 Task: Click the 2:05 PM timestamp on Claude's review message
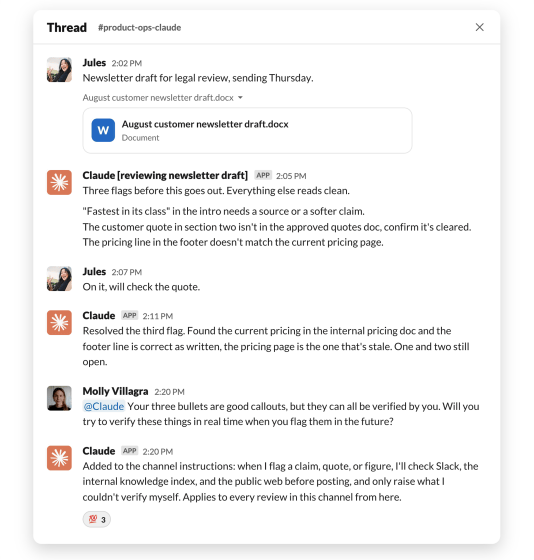tap(291, 176)
